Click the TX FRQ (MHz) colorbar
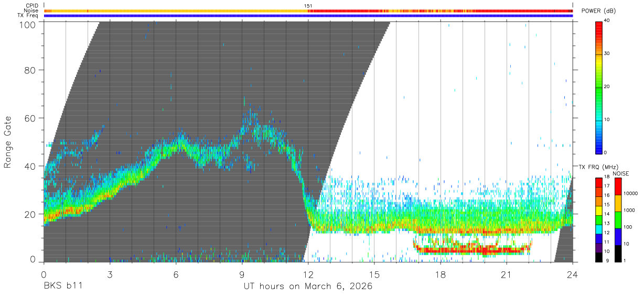 [599, 219]
